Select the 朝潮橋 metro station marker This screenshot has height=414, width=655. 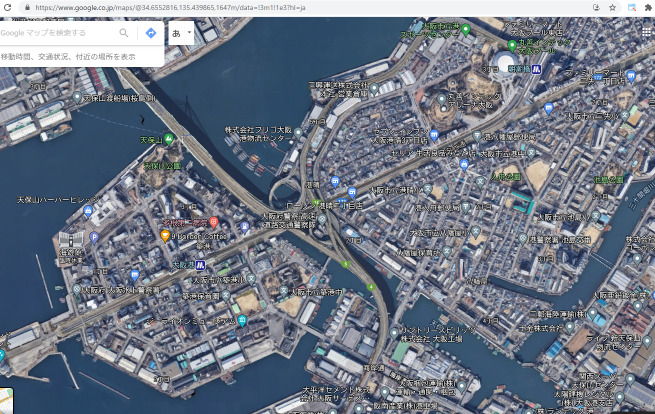tap(537, 69)
